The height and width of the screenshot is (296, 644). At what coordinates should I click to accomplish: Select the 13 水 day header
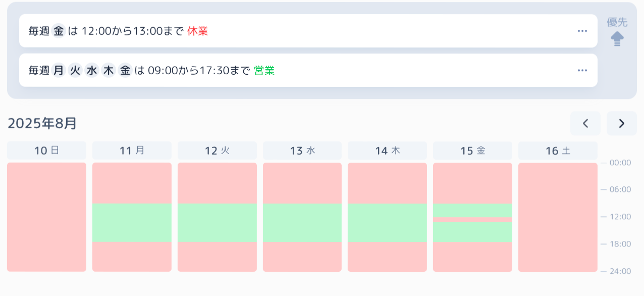click(x=302, y=150)
